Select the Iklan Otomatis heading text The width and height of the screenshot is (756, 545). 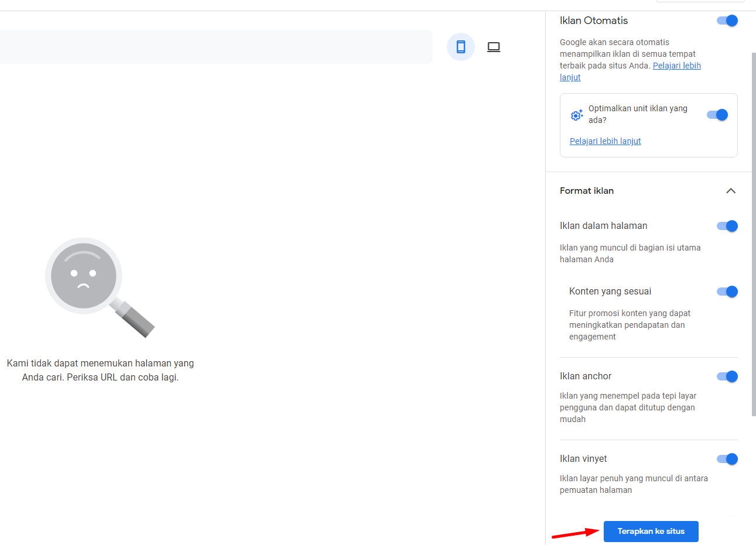pos(594,20)
